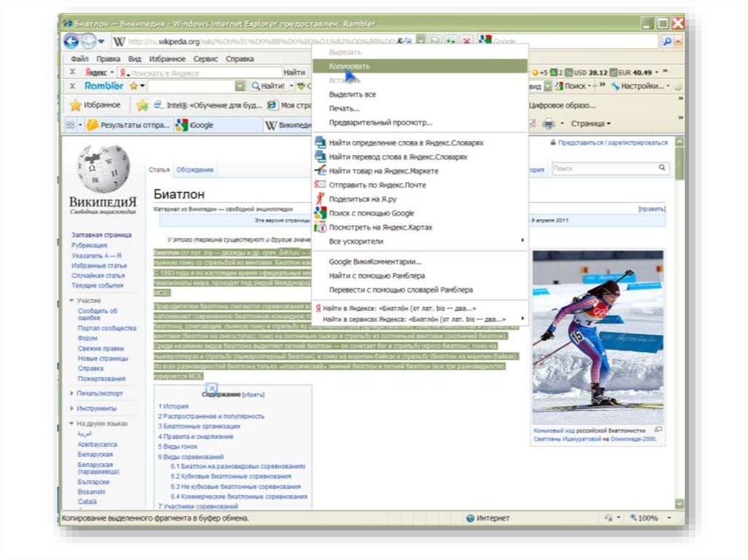Open the Файл menu
The width and height of the screenshot is (748, 560).
[80, 59]
